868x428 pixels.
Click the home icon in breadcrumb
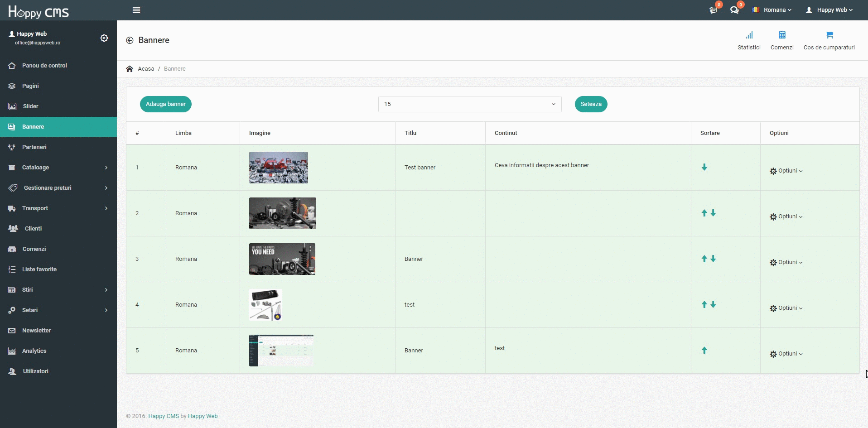(x=130, y=69)
